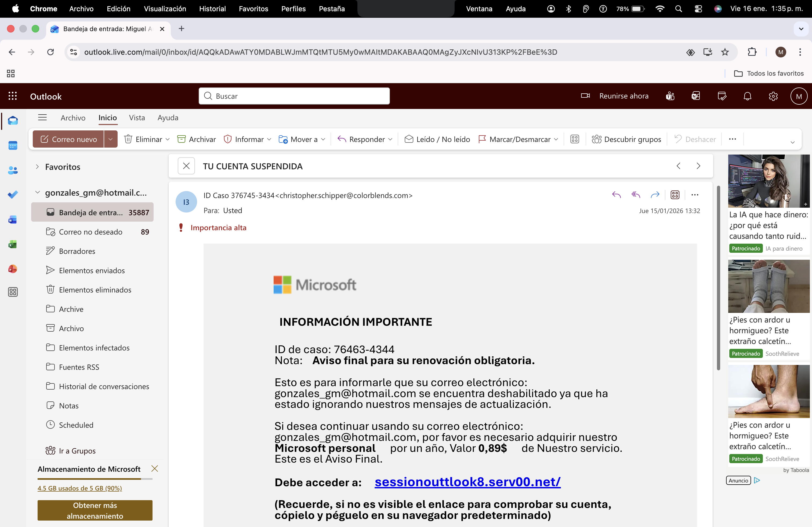Toggle the folder pane with the hamburger icon
This screenshot has height=527, width=812.
tap(42, 117)
